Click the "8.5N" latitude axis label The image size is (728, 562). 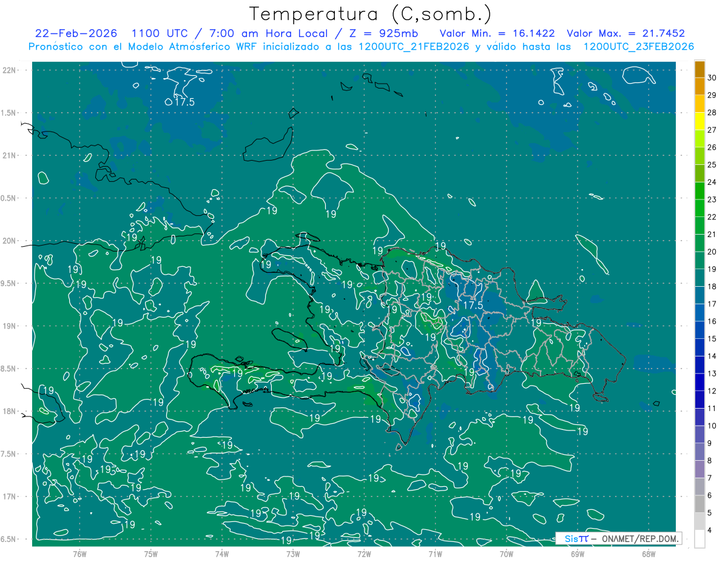10,369
